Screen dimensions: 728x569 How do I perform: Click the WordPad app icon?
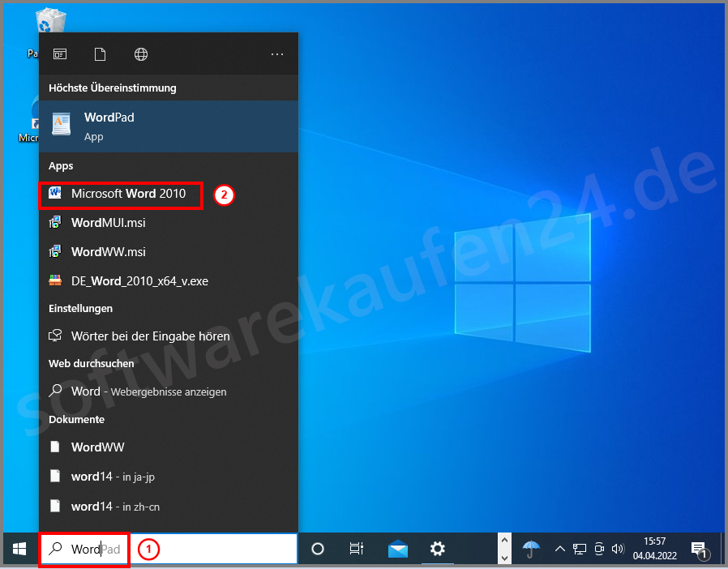[62, 124]
